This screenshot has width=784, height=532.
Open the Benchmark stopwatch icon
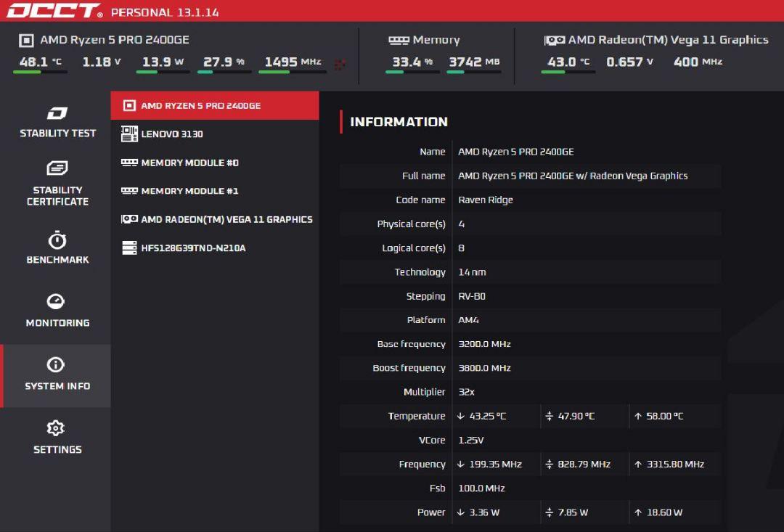click(57, 240)
